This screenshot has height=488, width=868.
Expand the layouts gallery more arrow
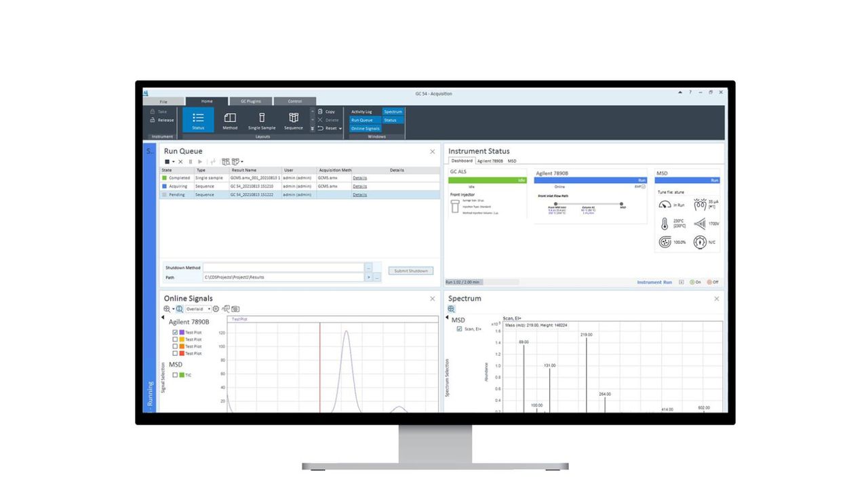click(313, 128)
